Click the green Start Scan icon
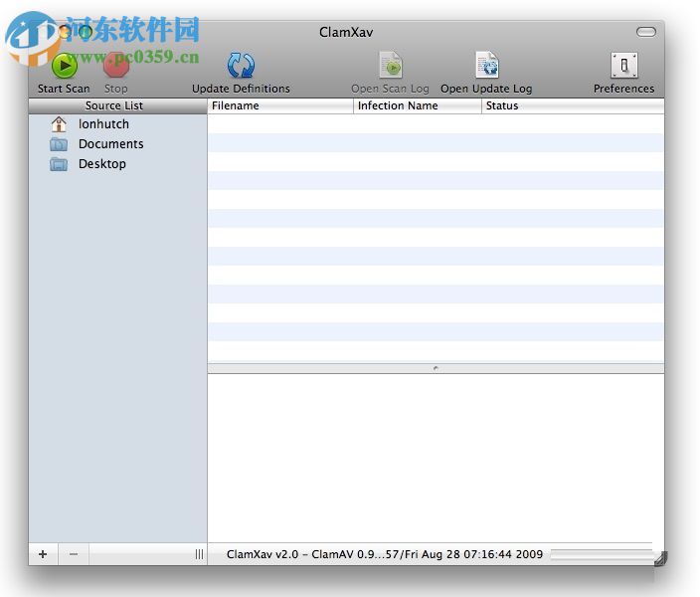Screen dimensions: 700x597 [x=65, y=66]
